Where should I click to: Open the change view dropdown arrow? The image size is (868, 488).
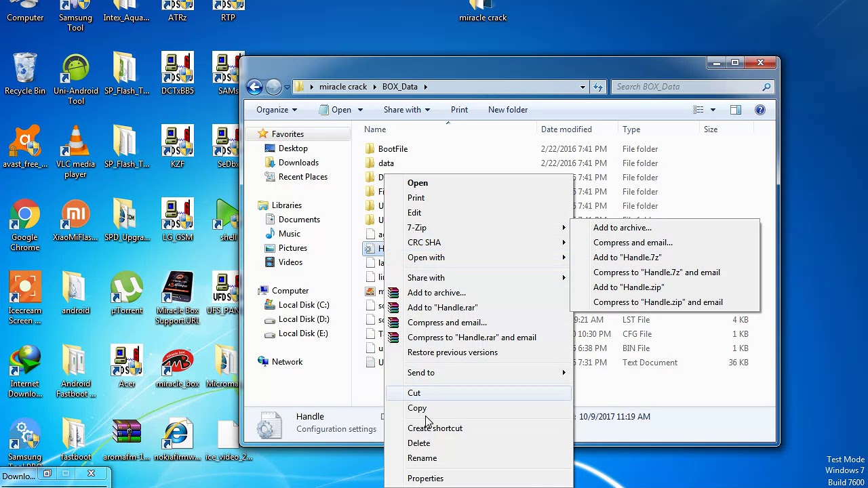coord(713,110)
